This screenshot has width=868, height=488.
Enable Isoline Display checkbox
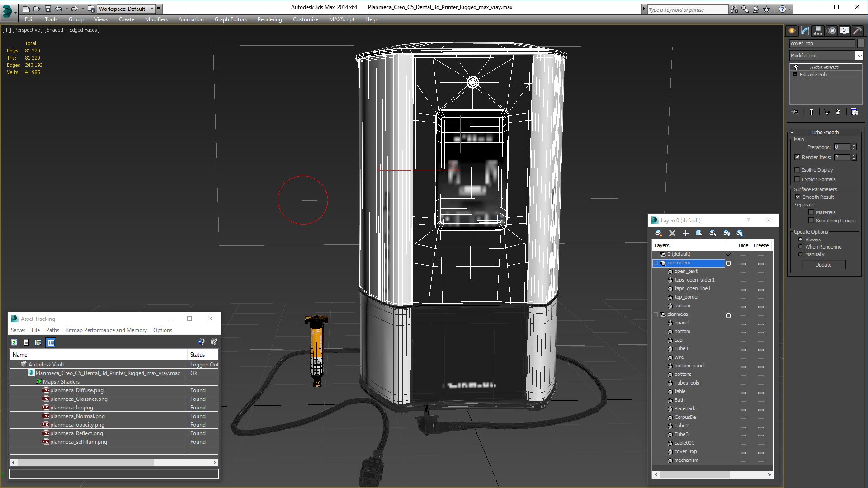point(797,170)
